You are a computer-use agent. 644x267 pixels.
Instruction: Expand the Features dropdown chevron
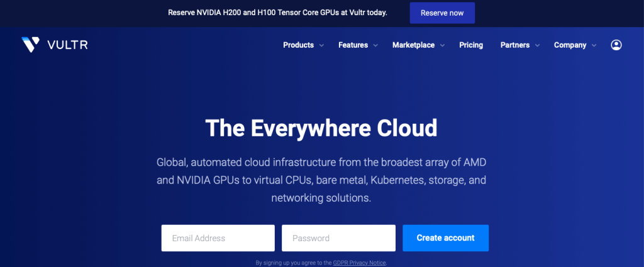click(x=375, y=45)
